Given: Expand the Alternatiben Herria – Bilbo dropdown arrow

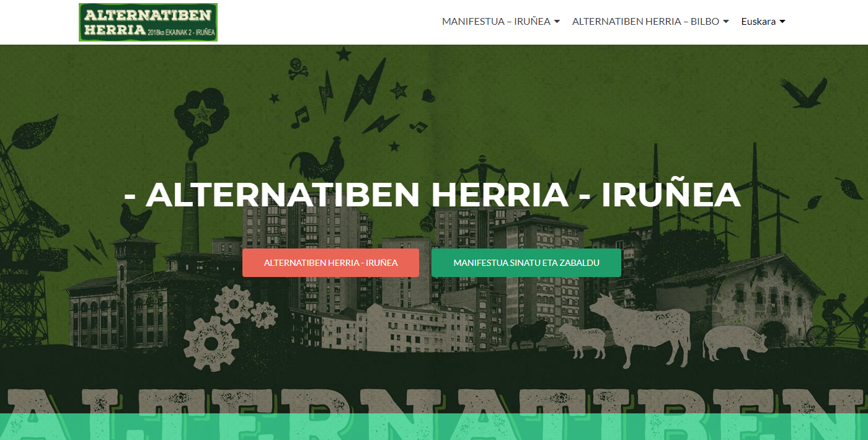Looking at the screenshot, I should click(x=725, y=22).
